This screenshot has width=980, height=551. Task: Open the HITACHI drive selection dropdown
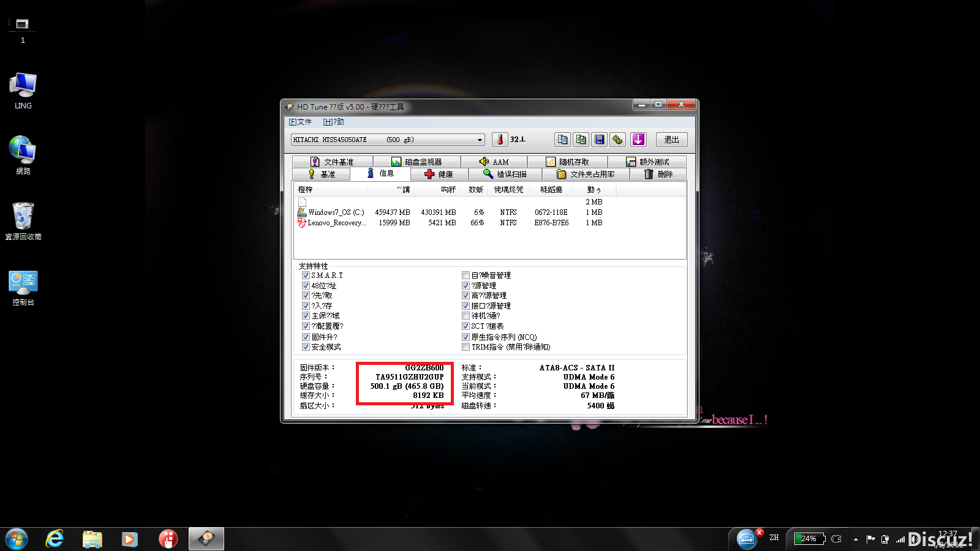388,140
